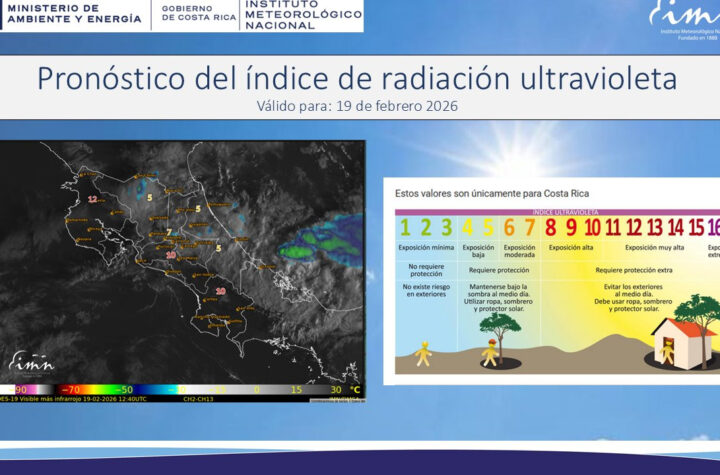The height and width of the screenshot is (475, 720).
Task: Click the house illustration in the UV chart
Action: (678, 341)
